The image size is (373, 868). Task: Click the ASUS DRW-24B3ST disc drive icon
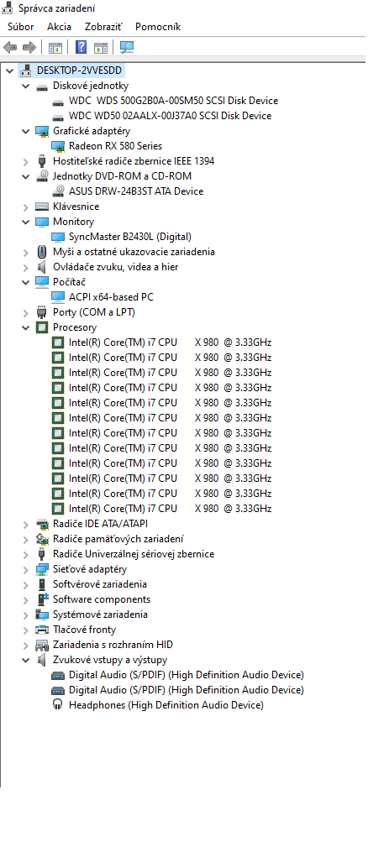pyautogui.click(x=58, y=191)
